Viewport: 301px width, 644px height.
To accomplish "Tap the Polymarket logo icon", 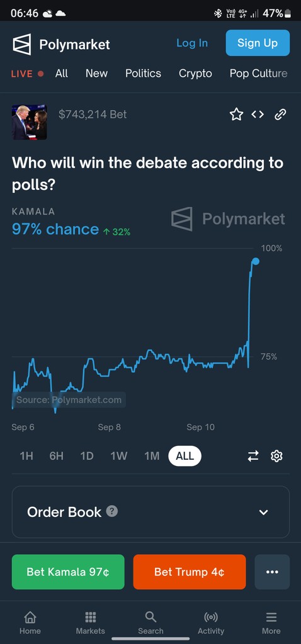I will click(22, 45).
